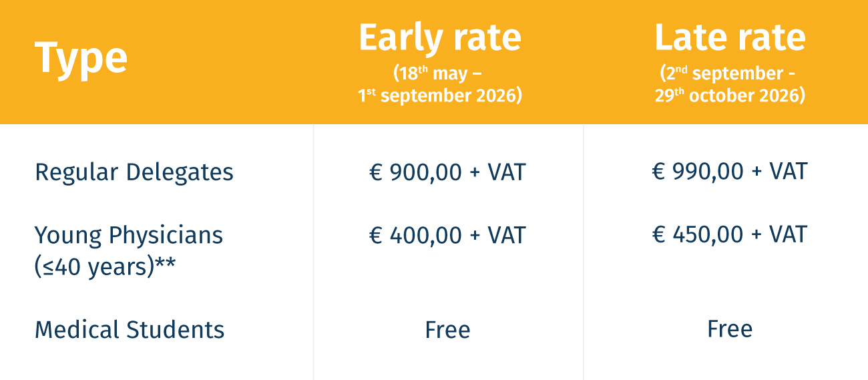Click the '29th october 2026' date line
Viewport: 868px width, 380px height.
point(730,96)
